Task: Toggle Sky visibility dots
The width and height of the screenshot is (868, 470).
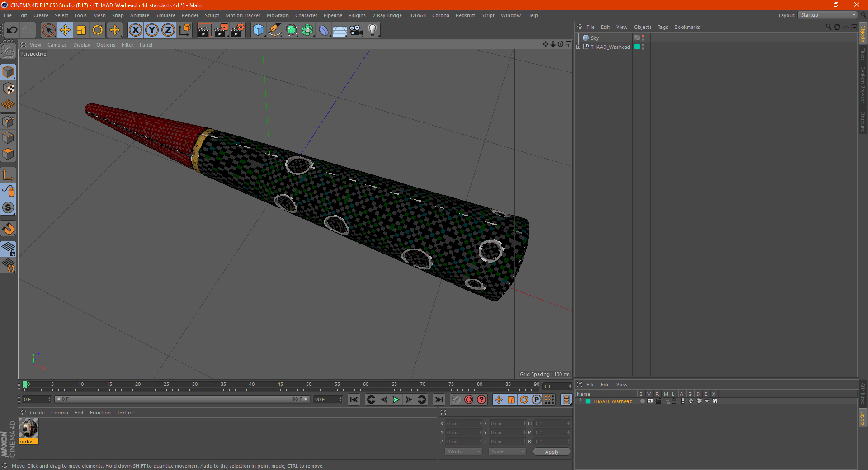Action: pos(643,38)
